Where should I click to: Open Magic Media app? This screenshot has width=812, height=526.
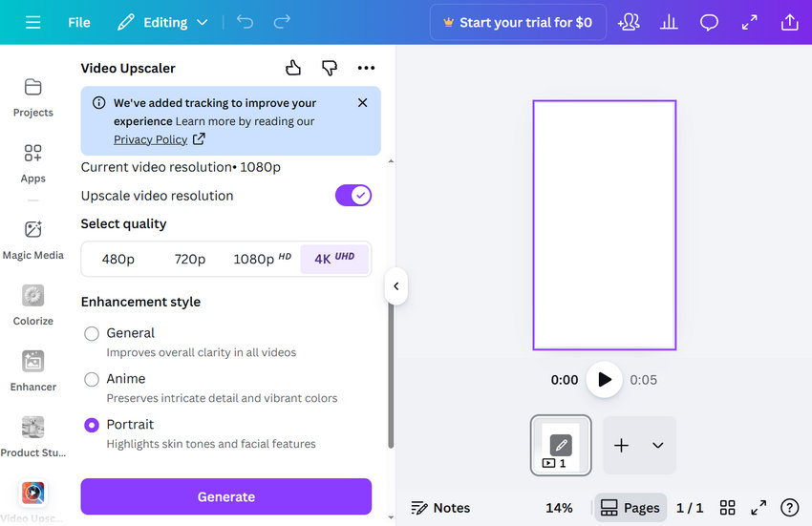tap(33, 241)
